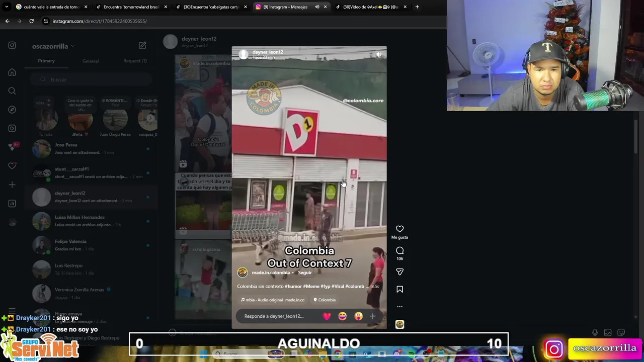
Task: Switch to 'Encuentra tomorrowland brasil' tab
Action: coord(131,7)
